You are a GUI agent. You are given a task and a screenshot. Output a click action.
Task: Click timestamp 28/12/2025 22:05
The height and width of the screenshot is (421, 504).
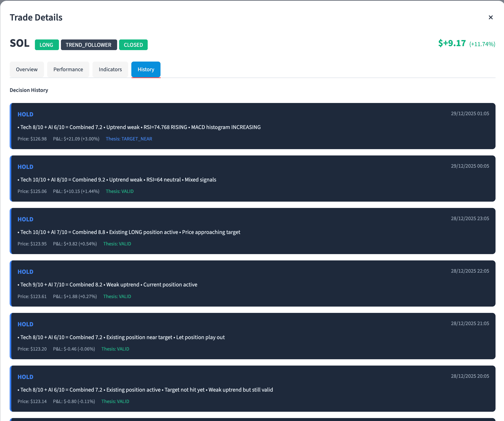pos(470,271)
